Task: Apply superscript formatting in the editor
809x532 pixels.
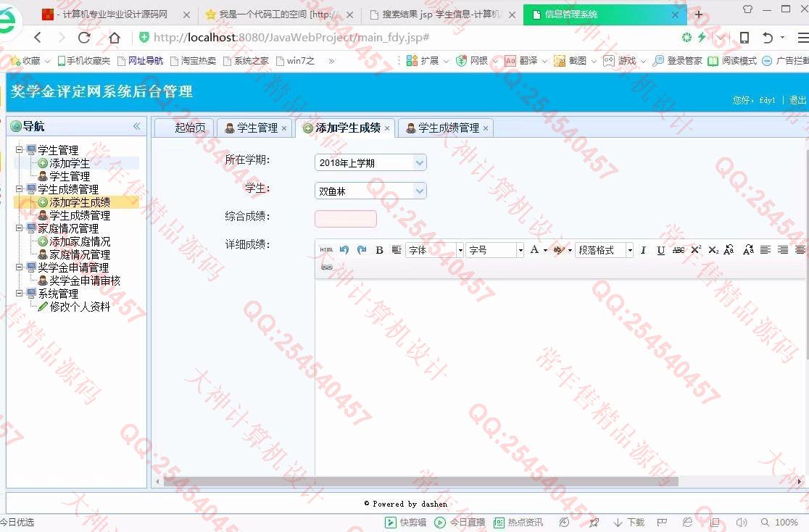Action: 696,250
